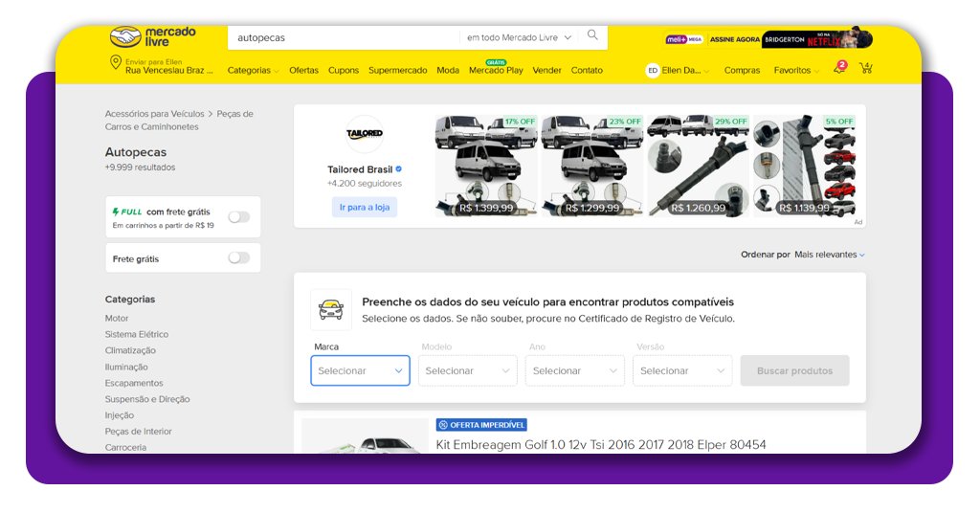Select the Climatização category

point(130,350)
